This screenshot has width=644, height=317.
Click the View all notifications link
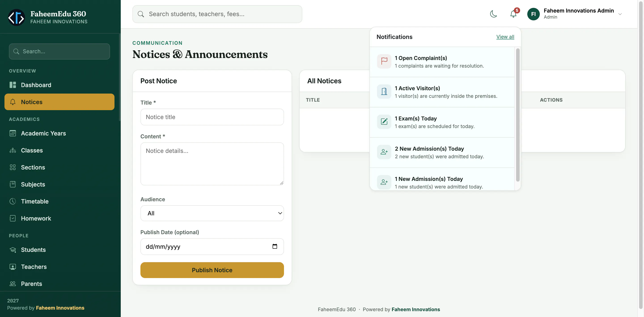pos(505,37)
